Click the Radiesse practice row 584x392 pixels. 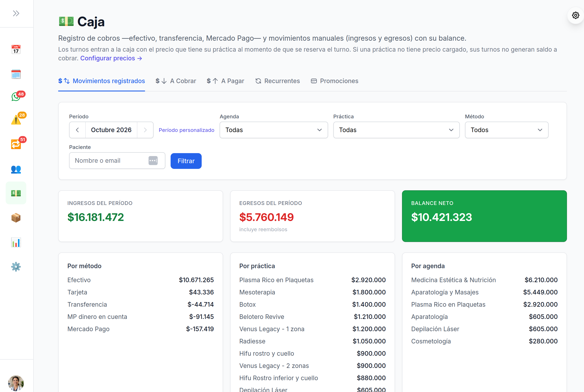click(x=312, y=341)
